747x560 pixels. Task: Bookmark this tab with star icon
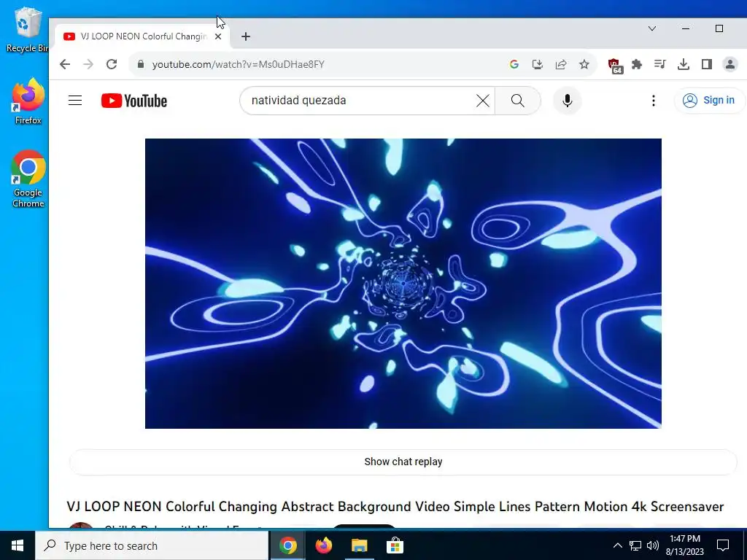[584, 64]
